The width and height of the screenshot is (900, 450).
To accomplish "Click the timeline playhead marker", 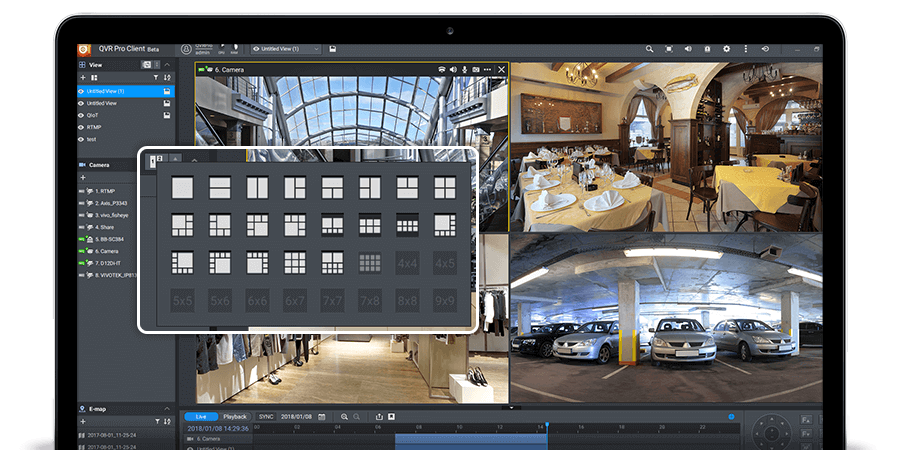I will click(x=547, y=427).
